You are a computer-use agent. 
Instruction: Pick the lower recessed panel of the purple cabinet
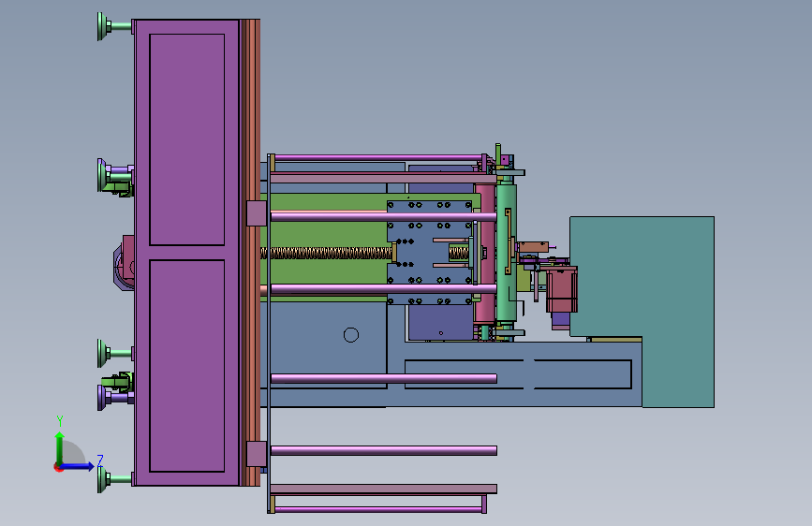pos(187,366)
